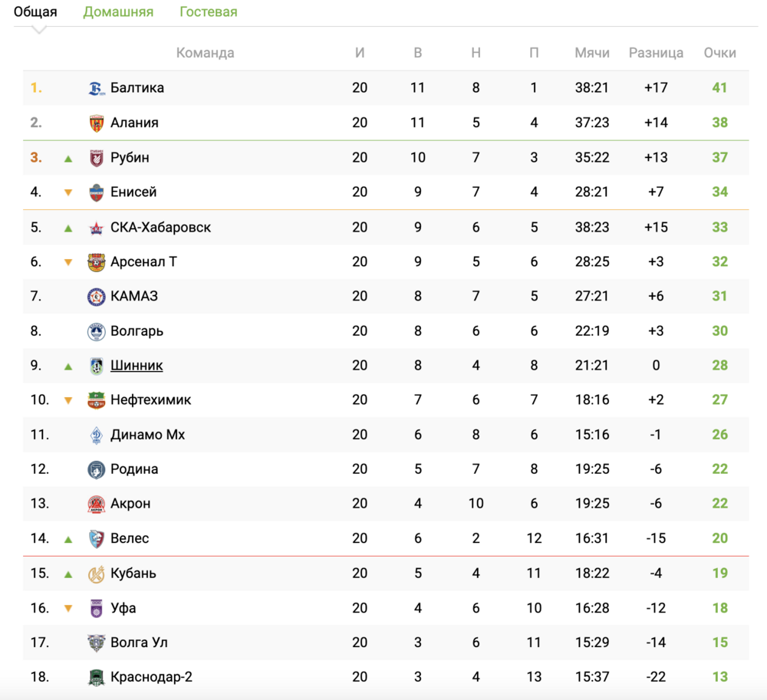Switch to the Домашняя tab
The width and height of the screenshot is (767, 700).
(118, 12)
